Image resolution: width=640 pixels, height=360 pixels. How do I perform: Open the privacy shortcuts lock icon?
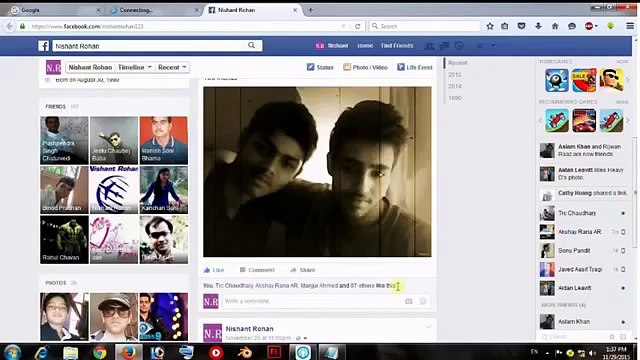tap(480, 46)
